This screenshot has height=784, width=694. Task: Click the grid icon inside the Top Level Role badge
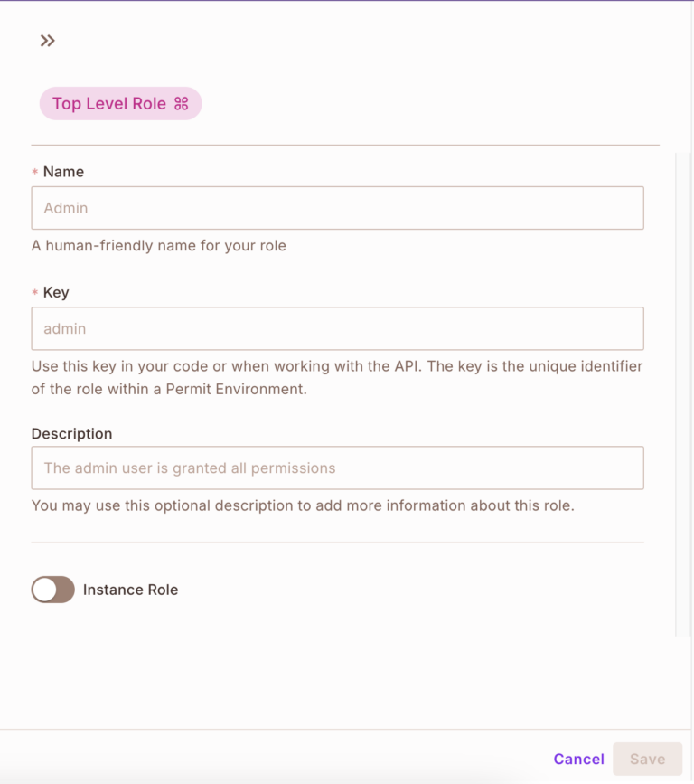183,103
